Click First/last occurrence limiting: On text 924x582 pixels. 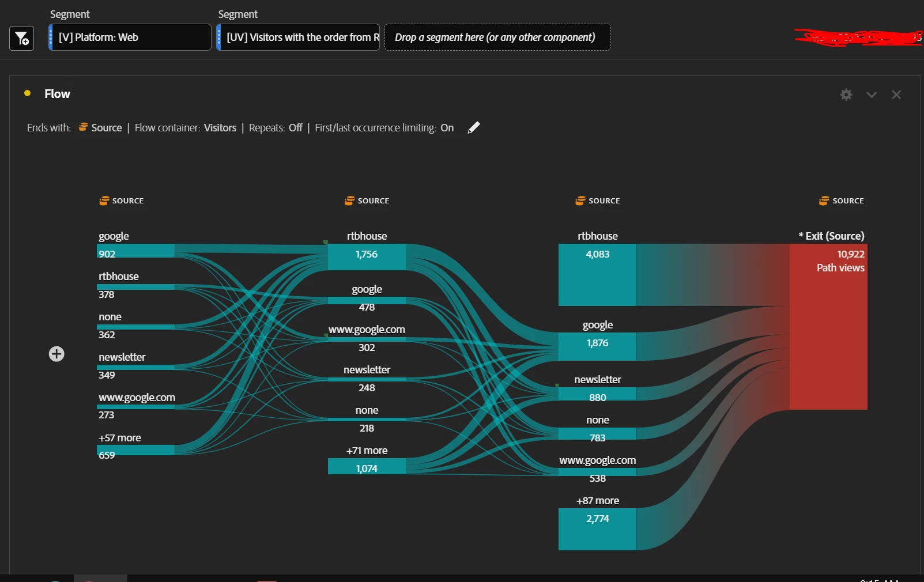(x=384, y=127)
